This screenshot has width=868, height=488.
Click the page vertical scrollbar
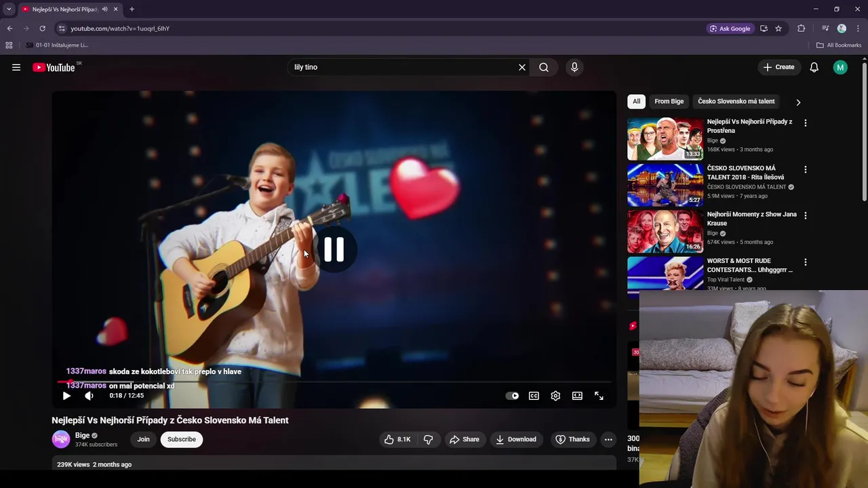point(865,132)
